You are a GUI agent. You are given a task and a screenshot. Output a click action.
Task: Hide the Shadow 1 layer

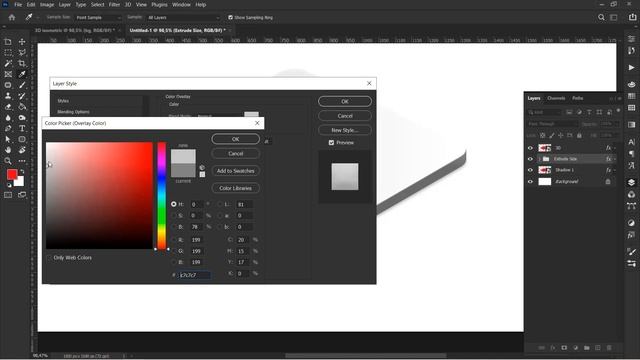click(530, 170)
